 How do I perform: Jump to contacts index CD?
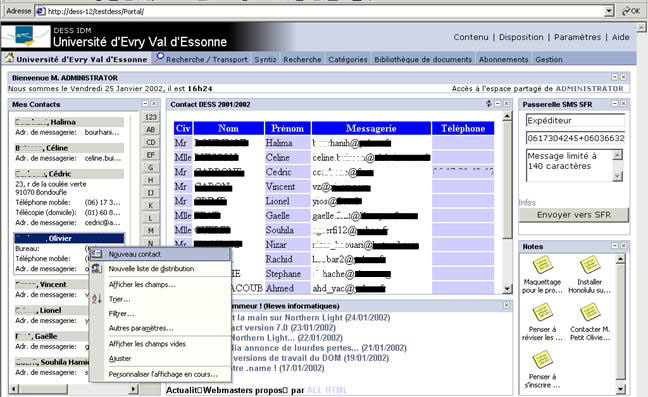[151, 142]
